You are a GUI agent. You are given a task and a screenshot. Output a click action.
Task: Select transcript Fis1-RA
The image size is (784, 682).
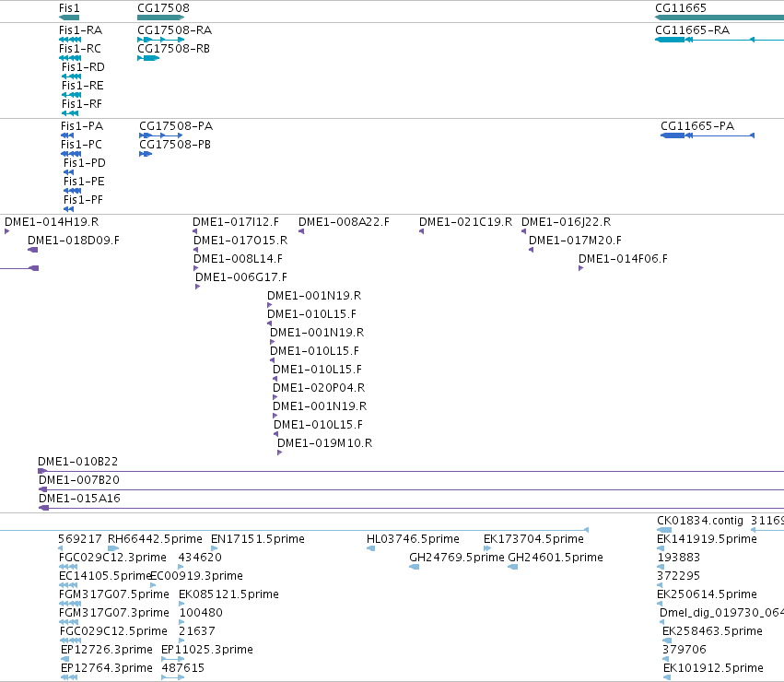tap(80, 30)
